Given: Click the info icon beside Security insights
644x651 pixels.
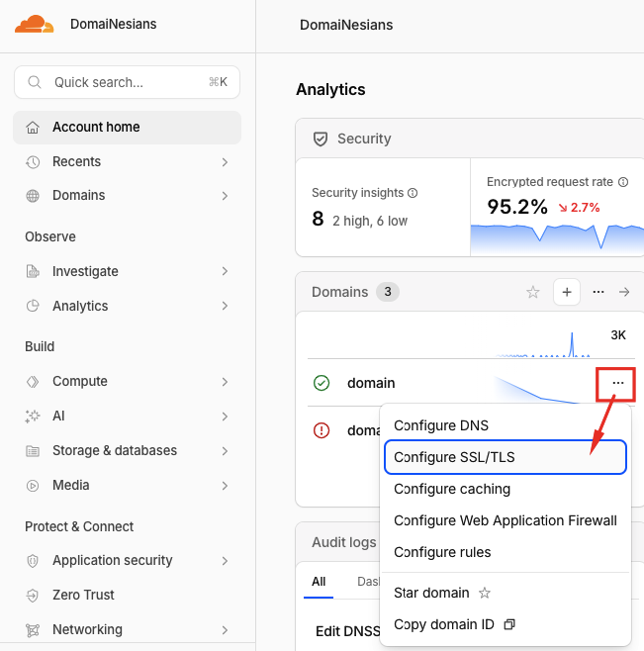Looking at the screenshot, I should pyautogui.click(x=413, y=193).
